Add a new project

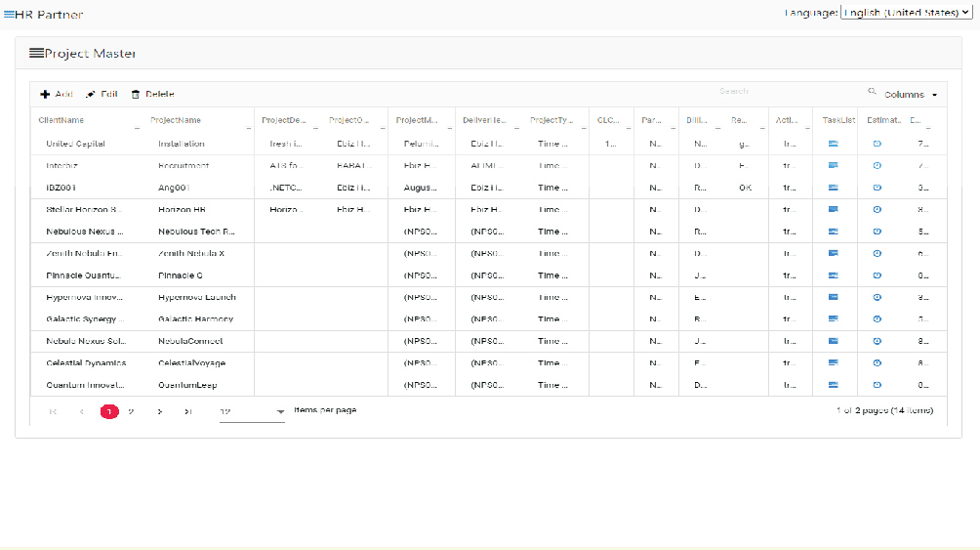pos(57,94)
